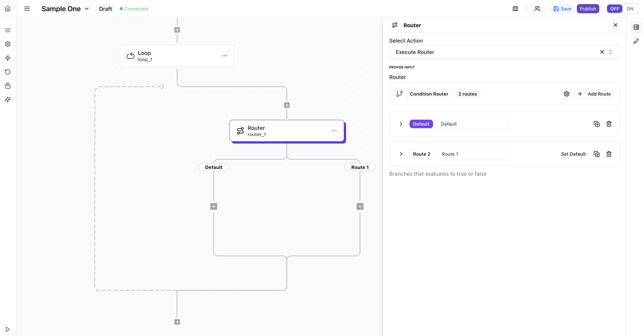The height and width of the screenshot is (336, 644).
Task: Open the Loop node options menu
Action: (x=224, y=55)
